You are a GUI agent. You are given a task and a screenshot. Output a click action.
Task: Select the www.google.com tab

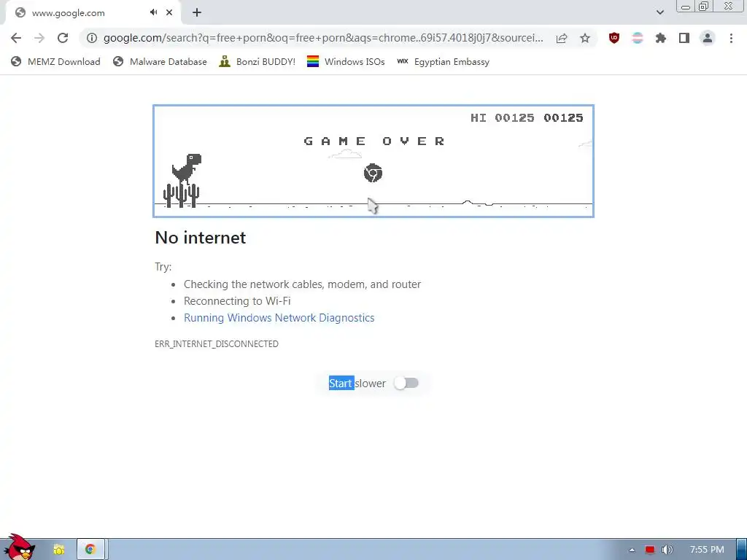point(93,12)
